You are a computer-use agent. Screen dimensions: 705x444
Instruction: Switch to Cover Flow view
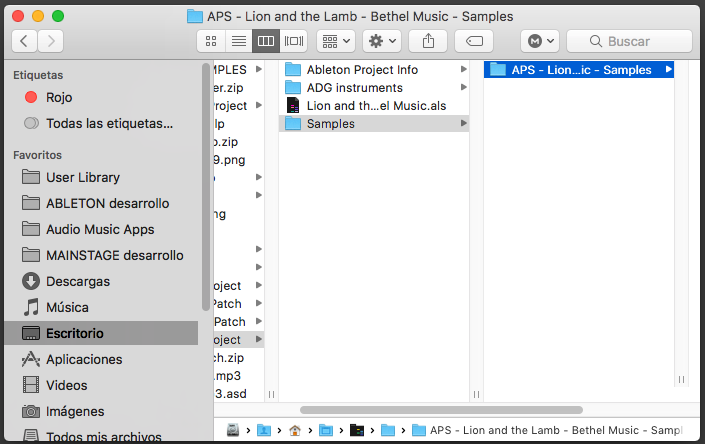coord(294,41)
